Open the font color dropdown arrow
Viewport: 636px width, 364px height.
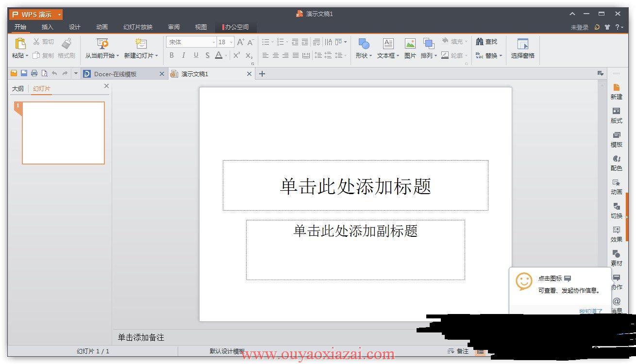226,55
